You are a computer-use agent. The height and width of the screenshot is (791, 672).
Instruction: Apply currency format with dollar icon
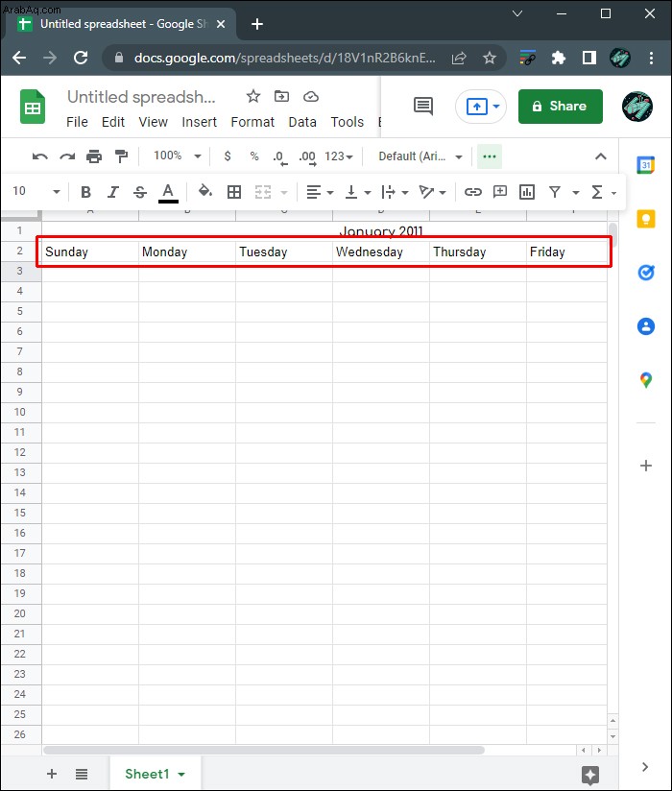228,156
